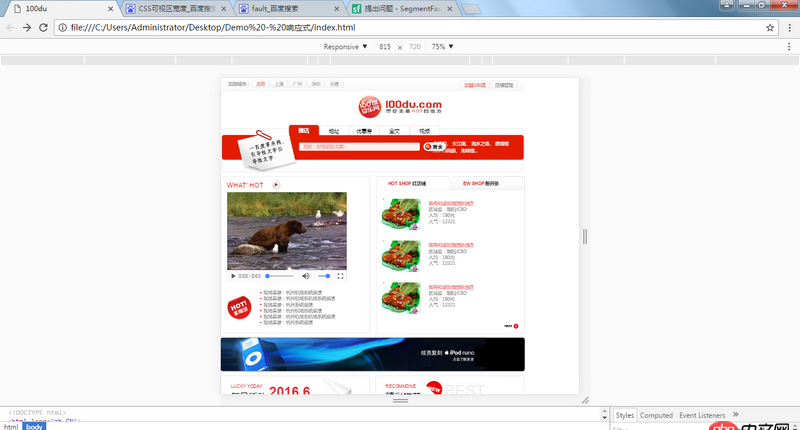The image size is (800, 430).
Task: Enter video fullscreen mode
Action: tap(340, 276)
